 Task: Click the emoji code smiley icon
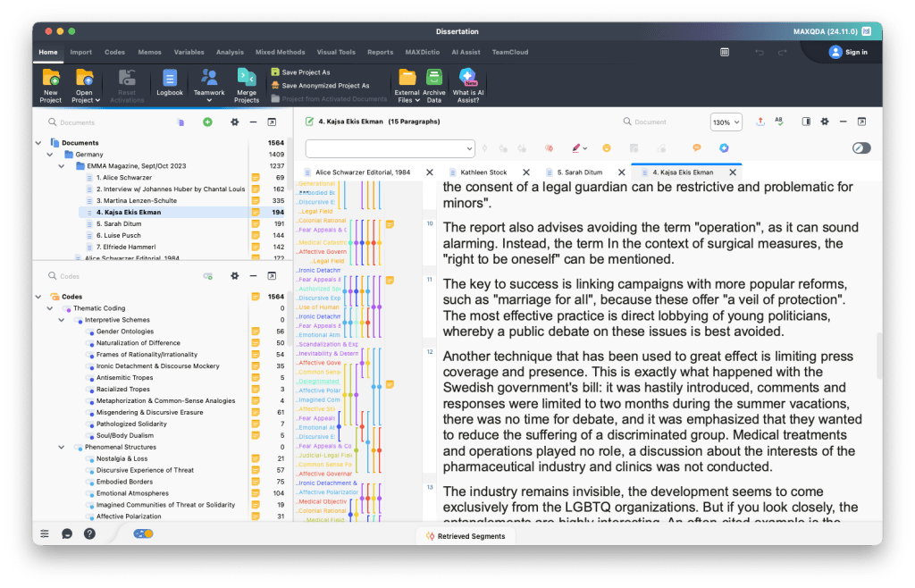click(x=607, y=148)
